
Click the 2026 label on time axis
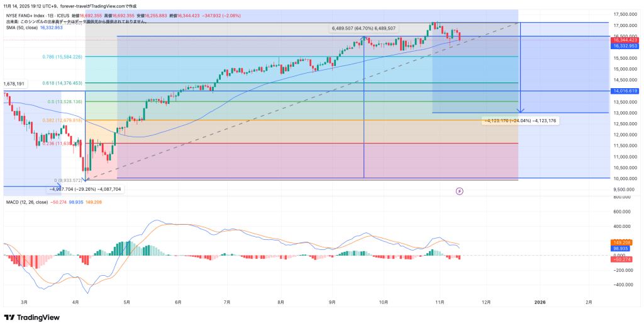click(540, 302)
